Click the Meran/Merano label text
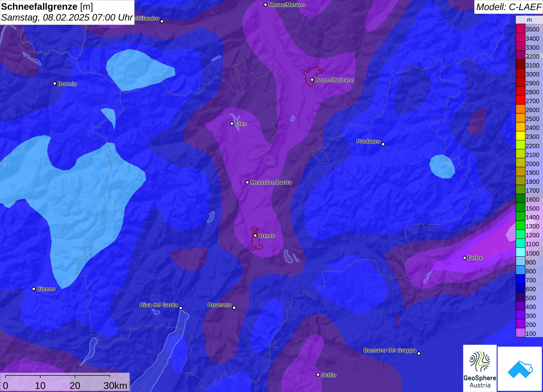 [x=287, y=5]
